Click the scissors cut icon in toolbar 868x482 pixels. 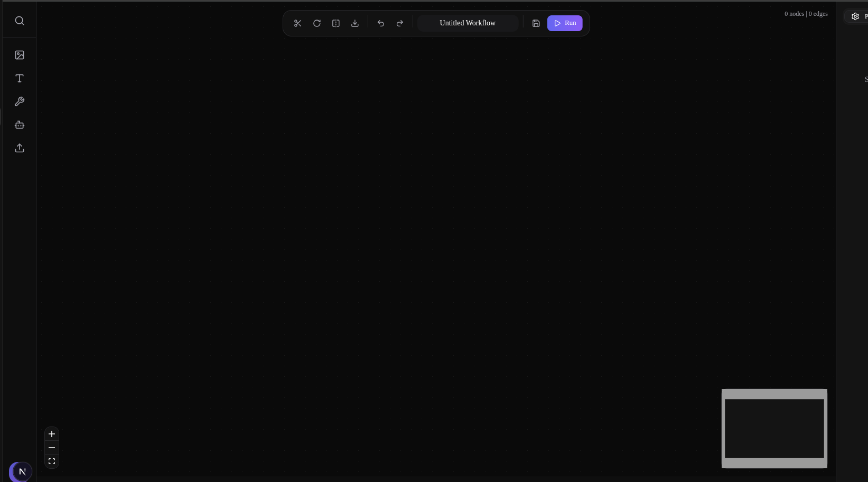(298, 23)
